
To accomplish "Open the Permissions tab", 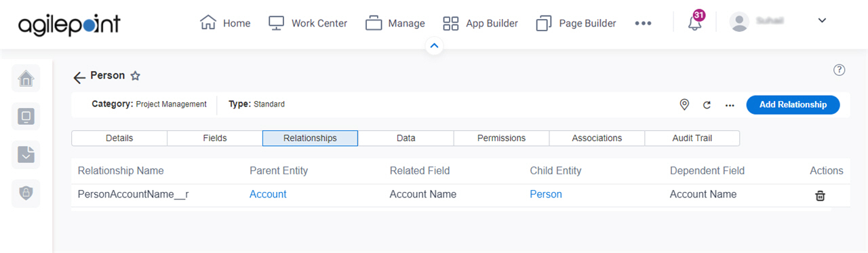I will 501,138.
